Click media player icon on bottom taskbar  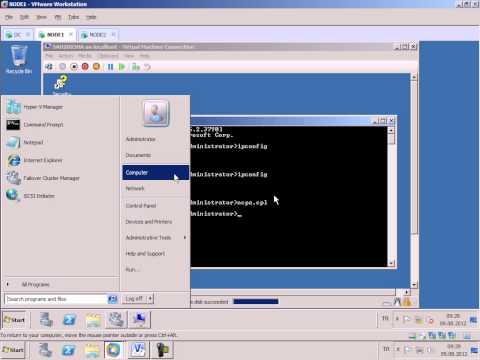pyautogui.click(x=113, y=350)
